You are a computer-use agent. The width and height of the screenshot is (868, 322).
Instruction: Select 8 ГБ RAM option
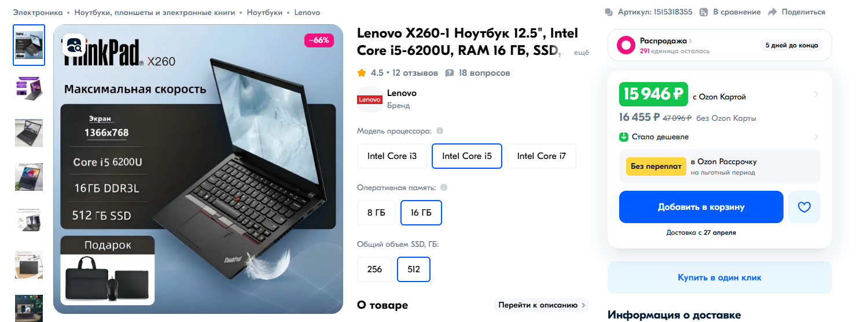click(x=376, y=213)
